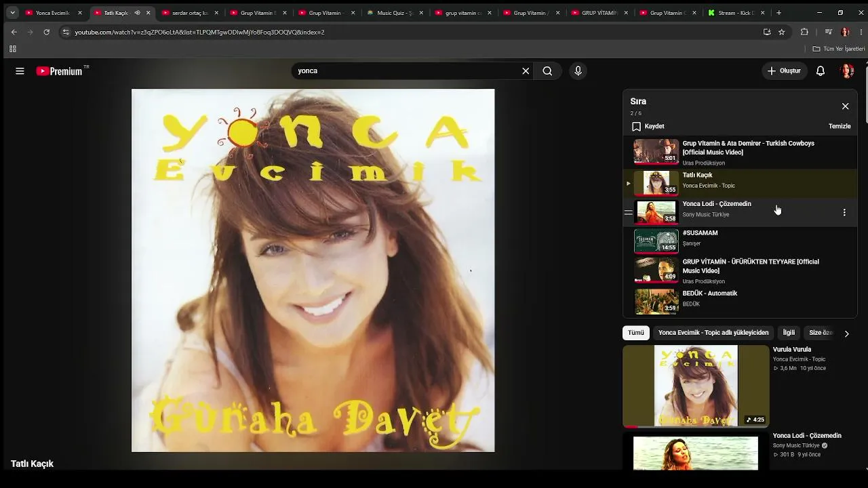Viewport: 868px width, 488px height.
Task: Select Tatlı Kaçık in the queue
Action: coord(740,182)
